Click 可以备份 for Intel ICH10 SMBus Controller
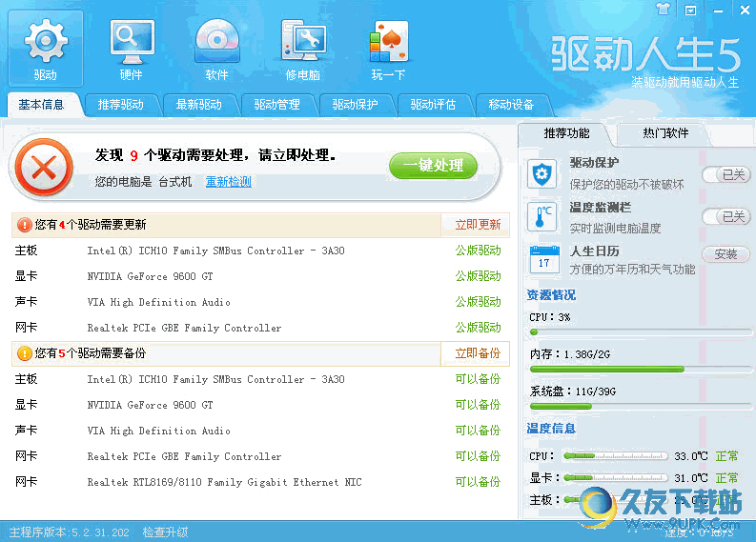756x542 pixels. [x=479, y=379]
